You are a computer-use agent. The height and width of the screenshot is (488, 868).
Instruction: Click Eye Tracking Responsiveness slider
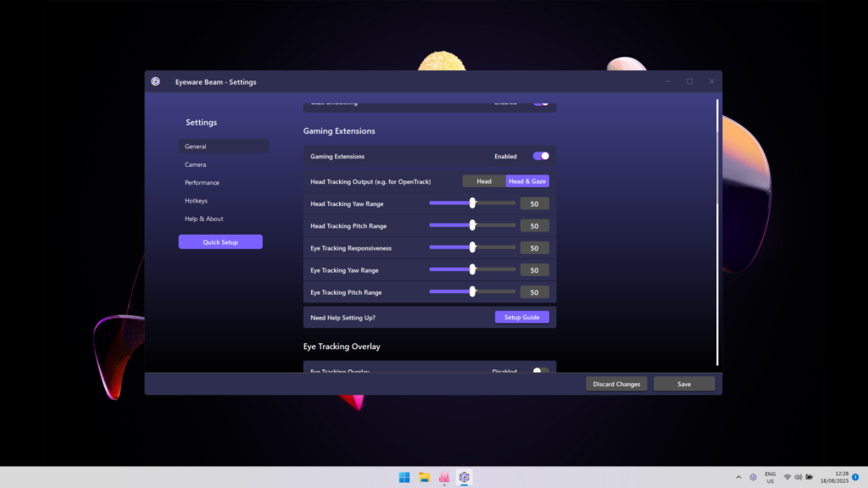click(472, 247)
